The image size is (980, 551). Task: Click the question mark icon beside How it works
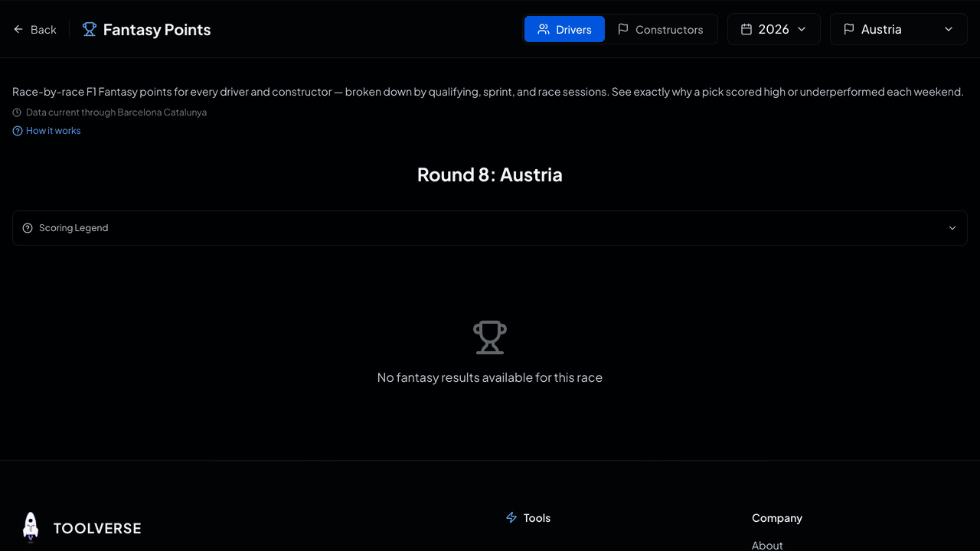click(18, 131)
